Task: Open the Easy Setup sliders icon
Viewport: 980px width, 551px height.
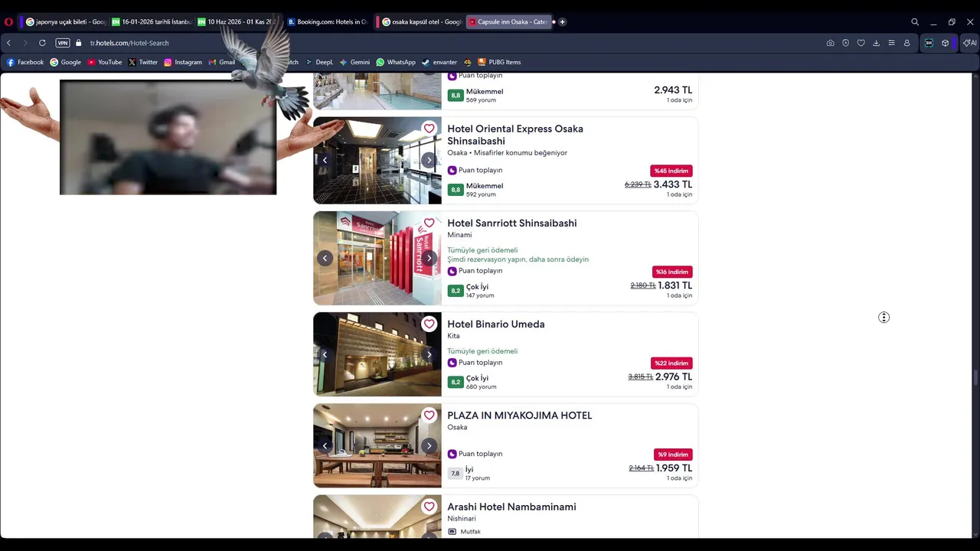Action: tap(891, 43)
